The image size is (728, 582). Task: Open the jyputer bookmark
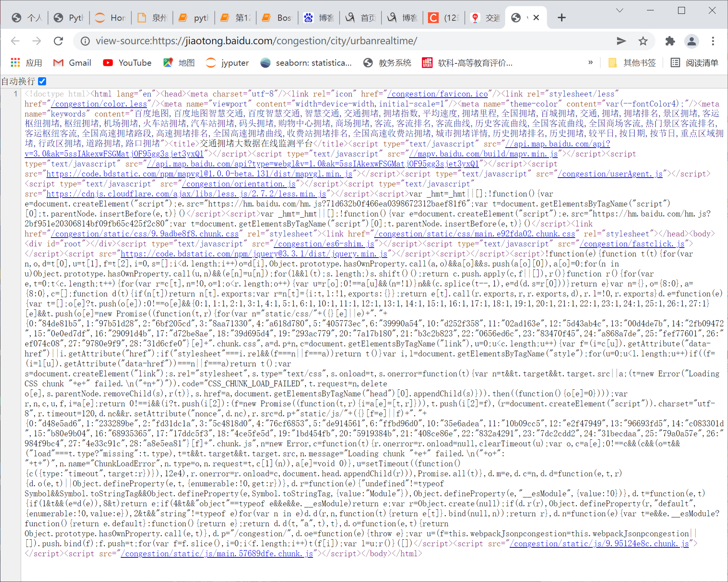pyautogui.click(x=227, y=63)
